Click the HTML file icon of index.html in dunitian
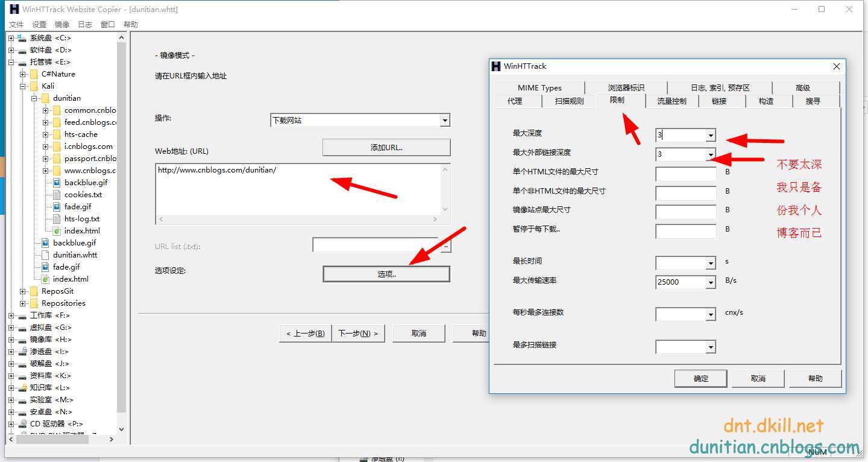The image size is (868, 462). click(x=57, y=231)
